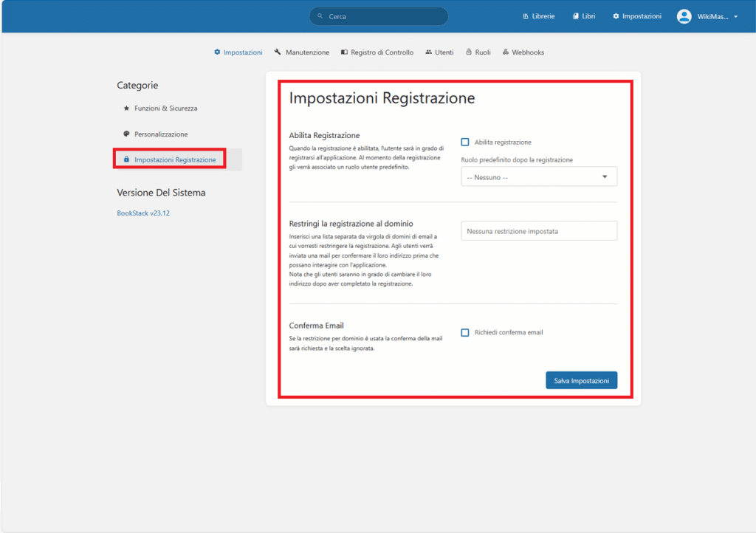Viewport: 756px width, 533px height.
Task: Click the WikiMas username text
Action: coord(712,16)
